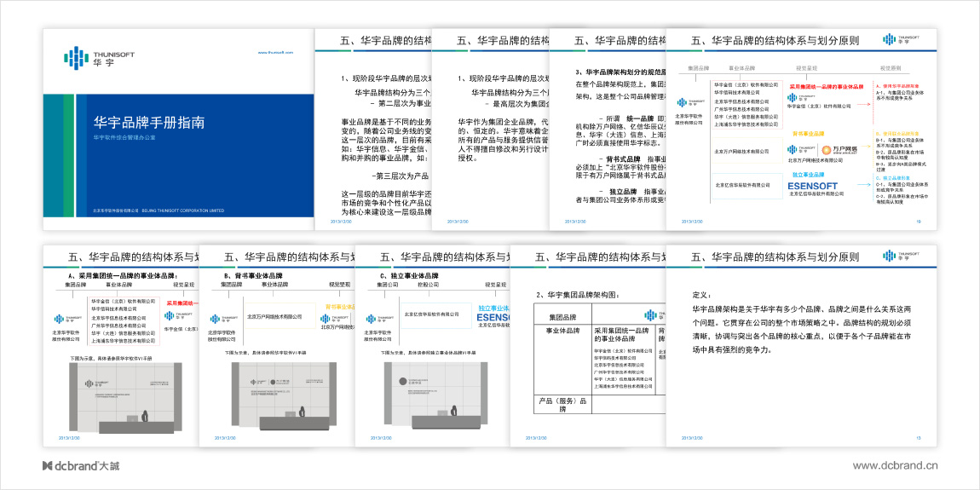Click the page number 13
Screen dimensions: 980x490
[918, 437]
